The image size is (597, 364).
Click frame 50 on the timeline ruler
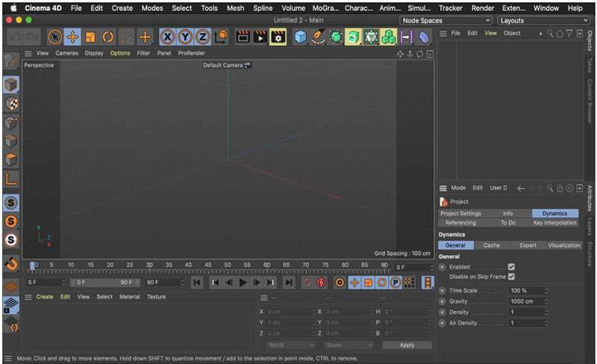pyautogui.click(x=227, y=265)
